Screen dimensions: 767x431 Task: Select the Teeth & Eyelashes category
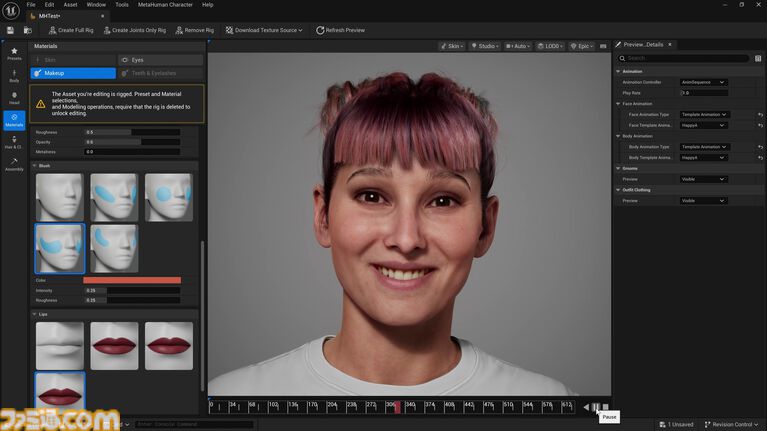click(x=160, y=73)
